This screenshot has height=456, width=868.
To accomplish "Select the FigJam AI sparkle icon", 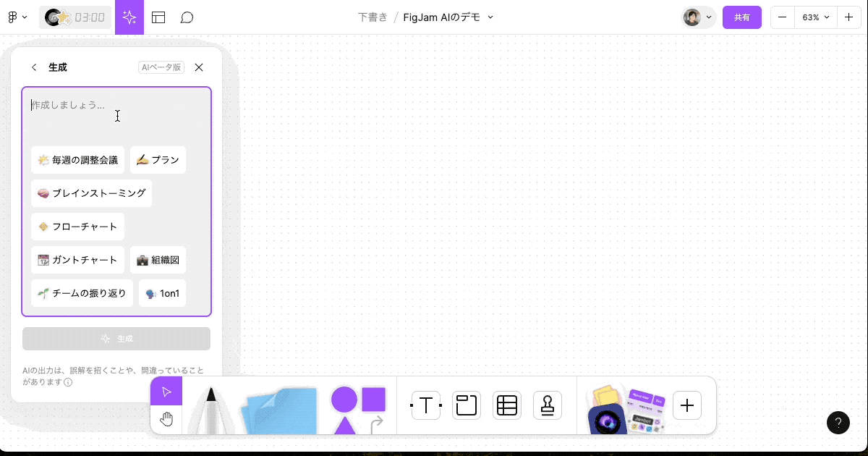I will pos(129,17).
